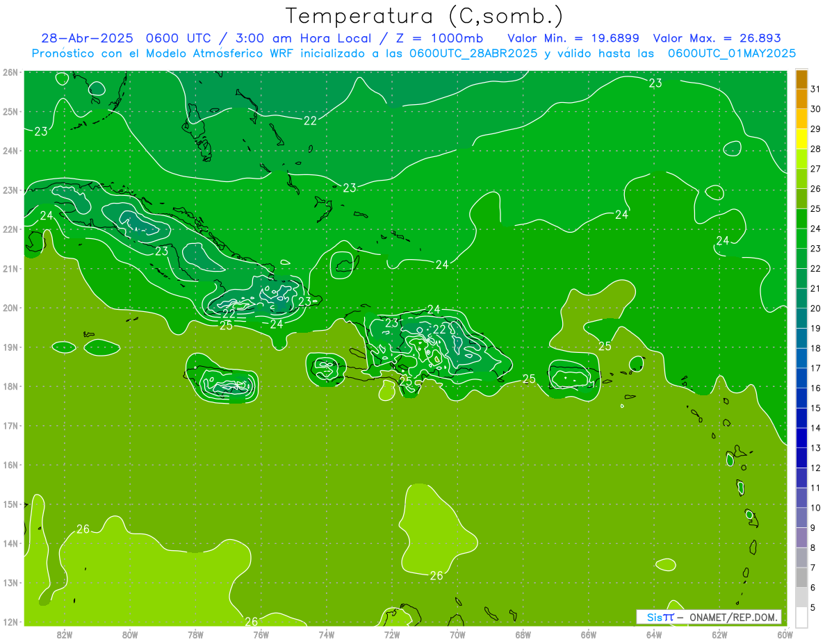Screen dimensions: 834x644
Task: Click the '27' label on color scale
Action: [x=815, y=169]
